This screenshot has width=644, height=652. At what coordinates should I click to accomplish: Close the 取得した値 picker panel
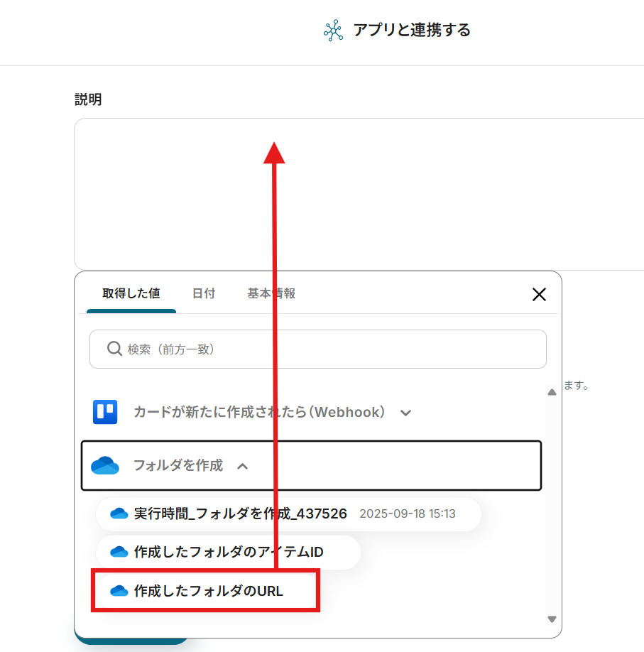point(539,294)
